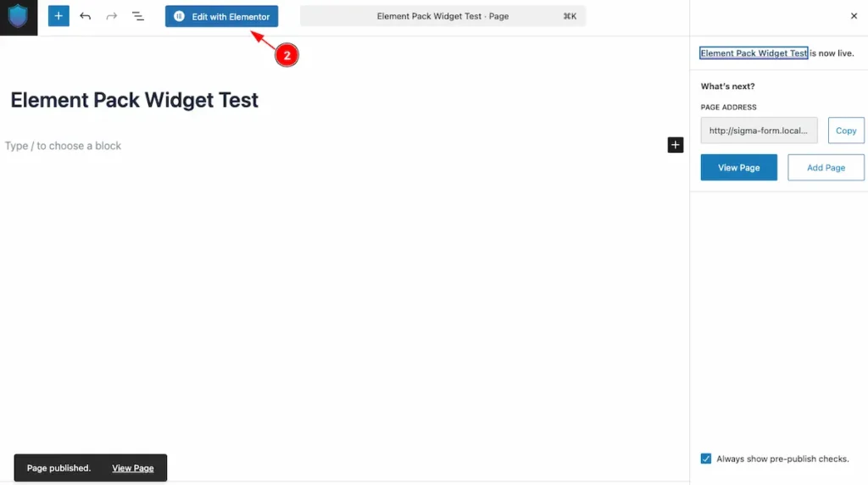Screen dimensions: 868x485
Task: Close the publish panel
Action: [x=854, y=16]
